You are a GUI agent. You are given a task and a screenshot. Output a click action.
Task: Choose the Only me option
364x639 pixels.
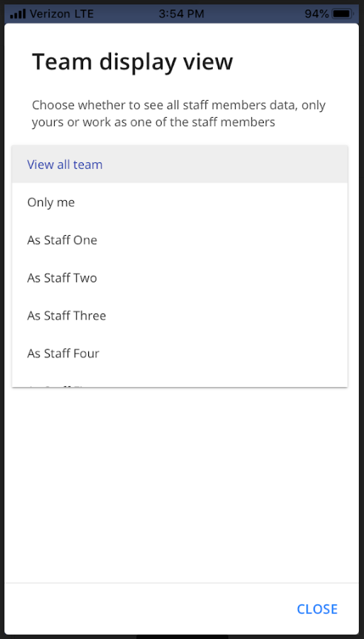pyautogui.click(x=179, y=202)
